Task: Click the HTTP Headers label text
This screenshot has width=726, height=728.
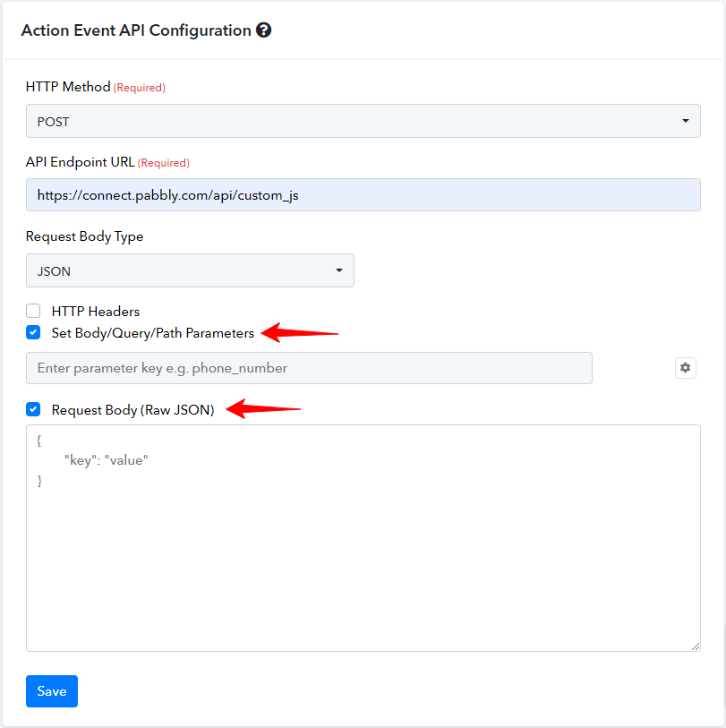Action: point(96,311)
